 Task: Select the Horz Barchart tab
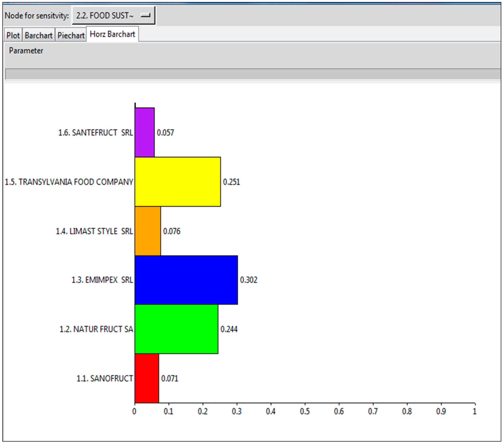(112, 34)
